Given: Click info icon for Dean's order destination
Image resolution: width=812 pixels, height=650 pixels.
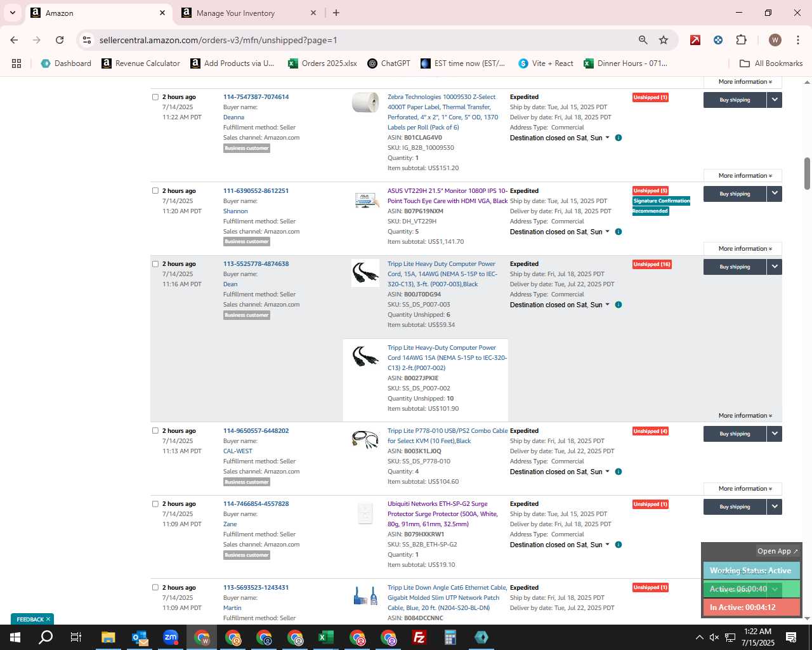Looking at the screenshot, I should pyautogui.click(x=619, y=305).
